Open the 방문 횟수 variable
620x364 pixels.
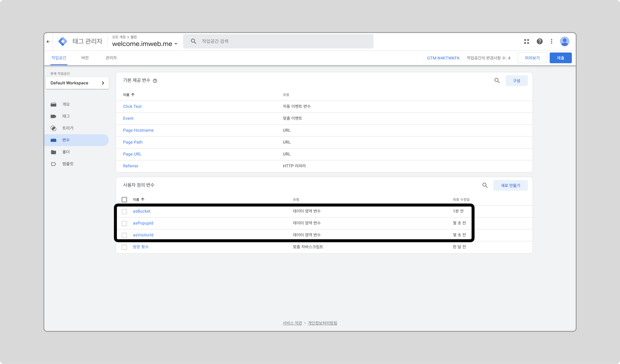(x=141, y=247)
